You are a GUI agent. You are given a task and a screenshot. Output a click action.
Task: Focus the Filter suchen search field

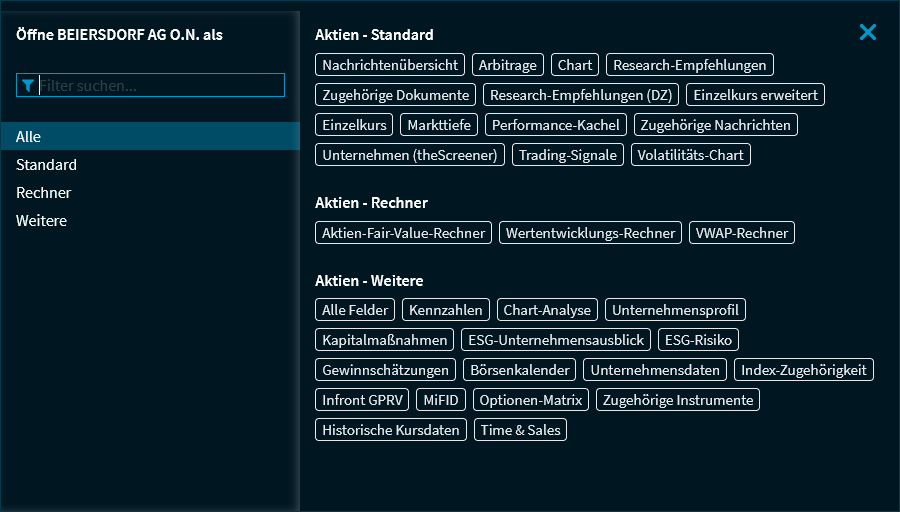pyautogui.click(x=160, y=86)
